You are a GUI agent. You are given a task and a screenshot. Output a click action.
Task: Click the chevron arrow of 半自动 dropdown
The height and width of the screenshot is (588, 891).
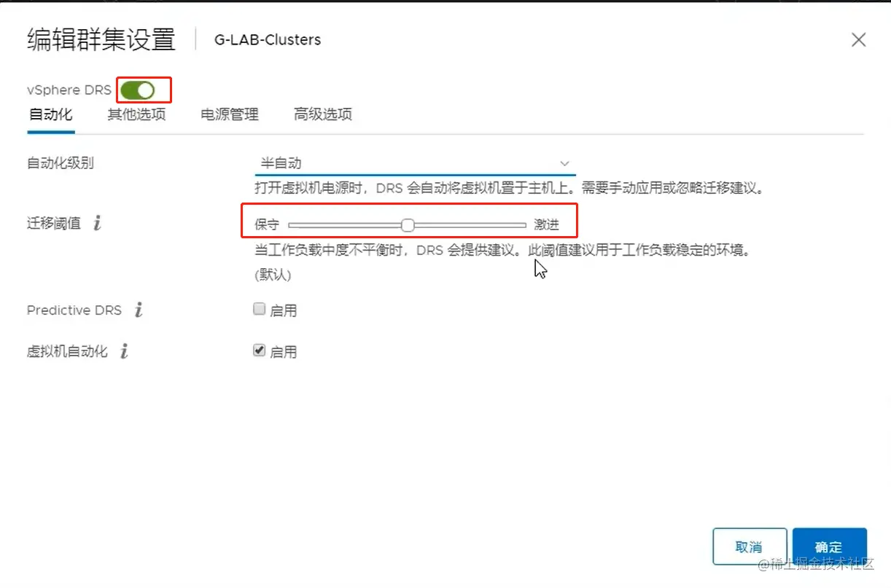(x=564, y=163)
